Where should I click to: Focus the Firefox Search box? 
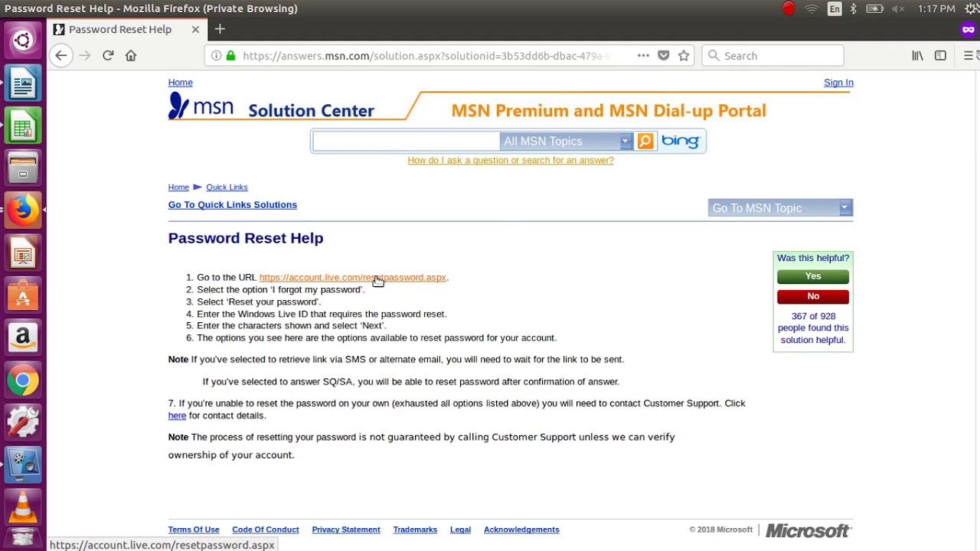click(773, 55)
